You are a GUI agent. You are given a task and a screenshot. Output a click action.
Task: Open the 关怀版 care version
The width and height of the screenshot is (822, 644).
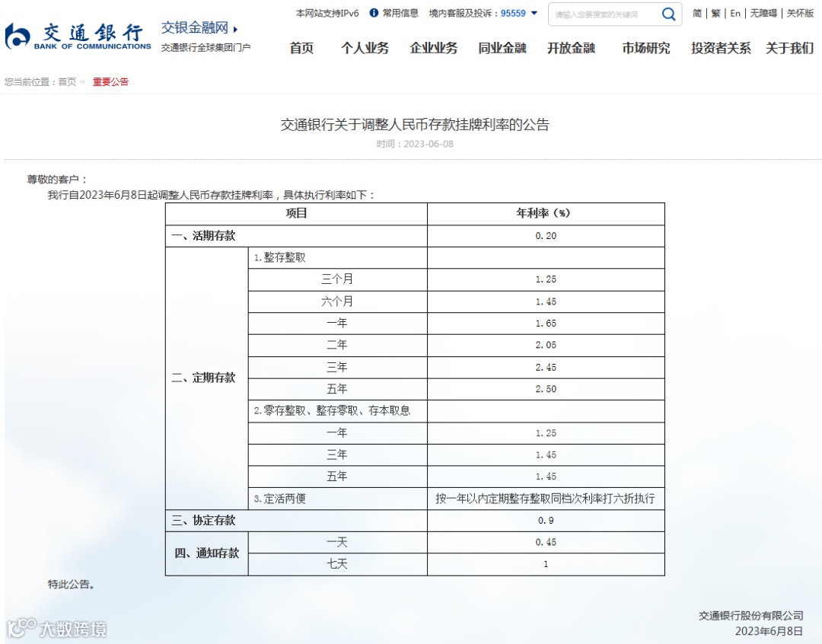click(800, 13)
